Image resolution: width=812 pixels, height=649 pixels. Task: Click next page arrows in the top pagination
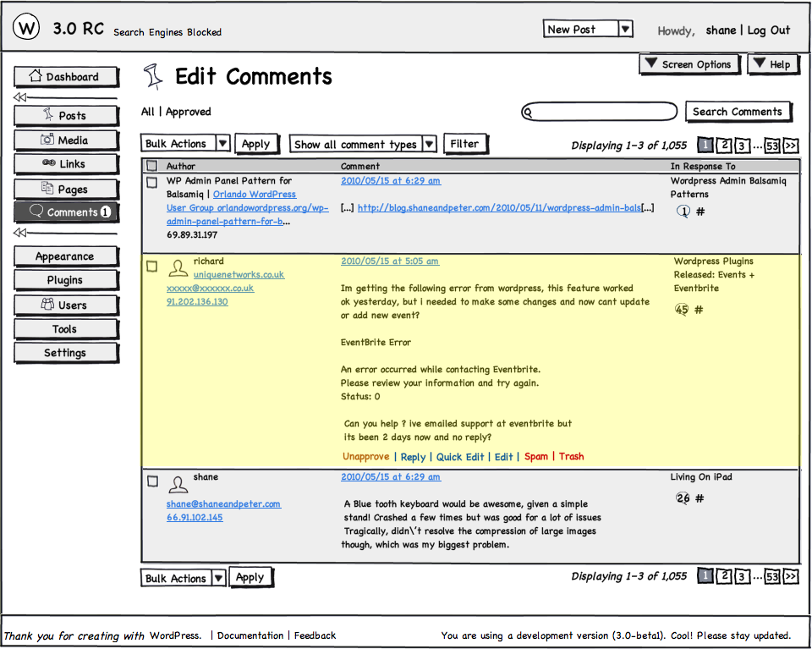coord(791,146)
